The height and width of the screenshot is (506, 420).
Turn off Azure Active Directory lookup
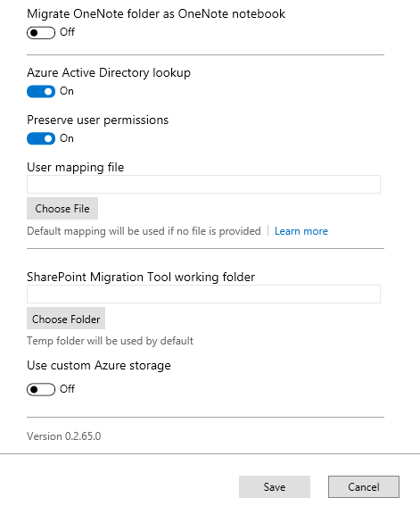coord(41,92)
